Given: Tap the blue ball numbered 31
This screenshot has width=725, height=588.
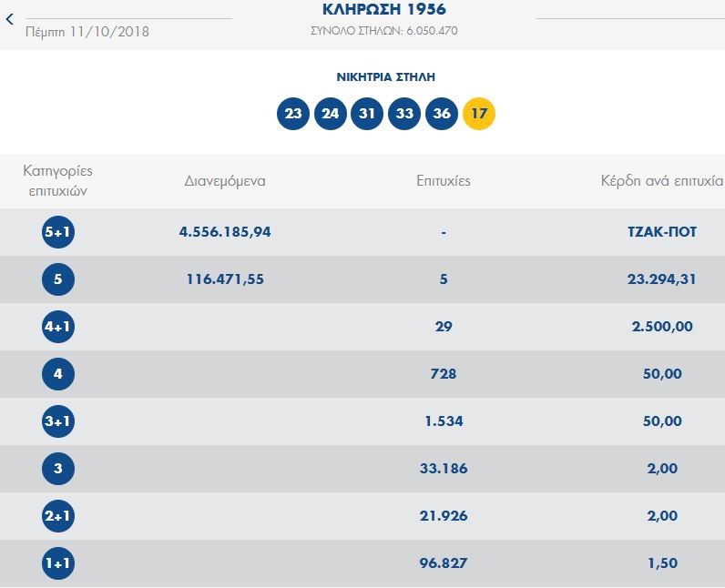Looking at the screenshot, I should pos(367,114).
